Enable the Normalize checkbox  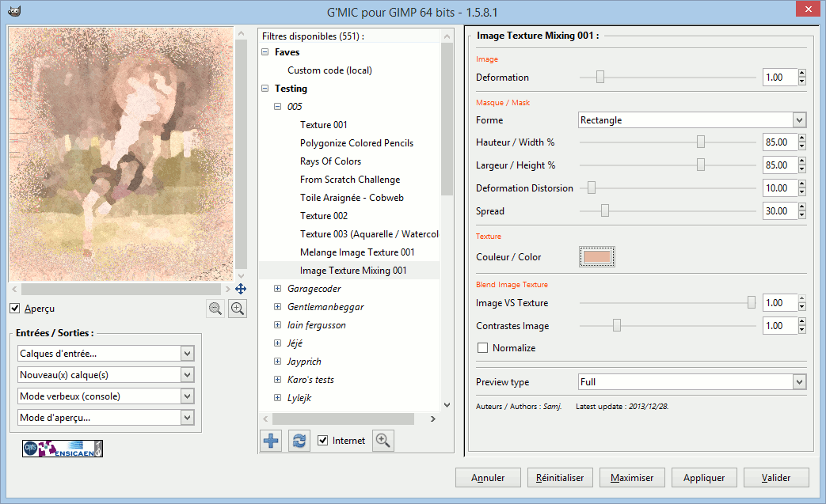(x=482, y=348)
